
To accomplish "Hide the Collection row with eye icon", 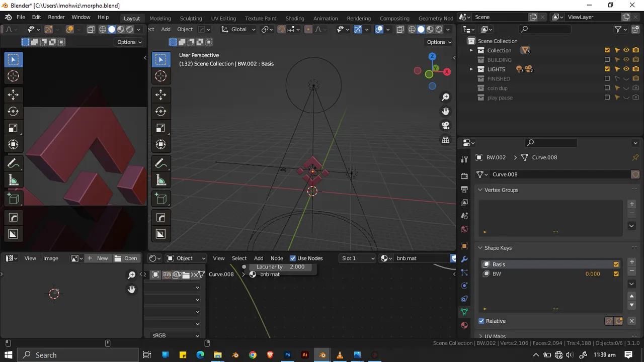I will click(626, 50).
